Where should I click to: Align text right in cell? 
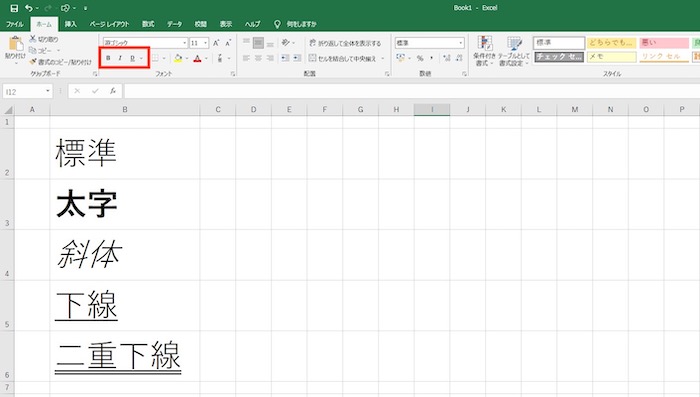(270, 58)
